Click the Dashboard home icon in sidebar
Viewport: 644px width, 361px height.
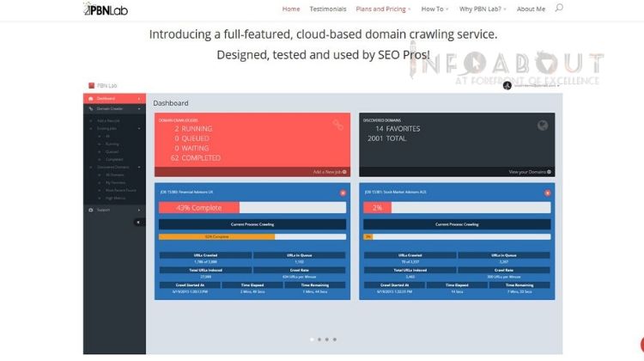point(91,98)
